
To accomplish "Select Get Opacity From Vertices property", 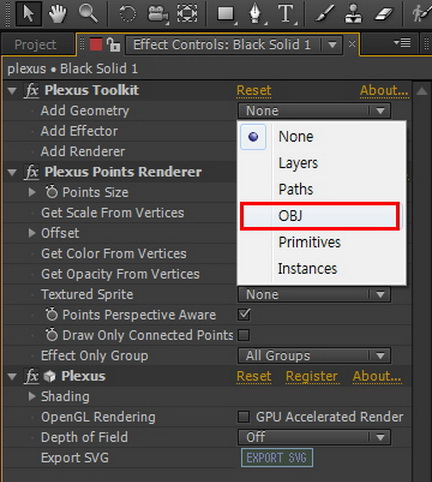I will 120,274.
